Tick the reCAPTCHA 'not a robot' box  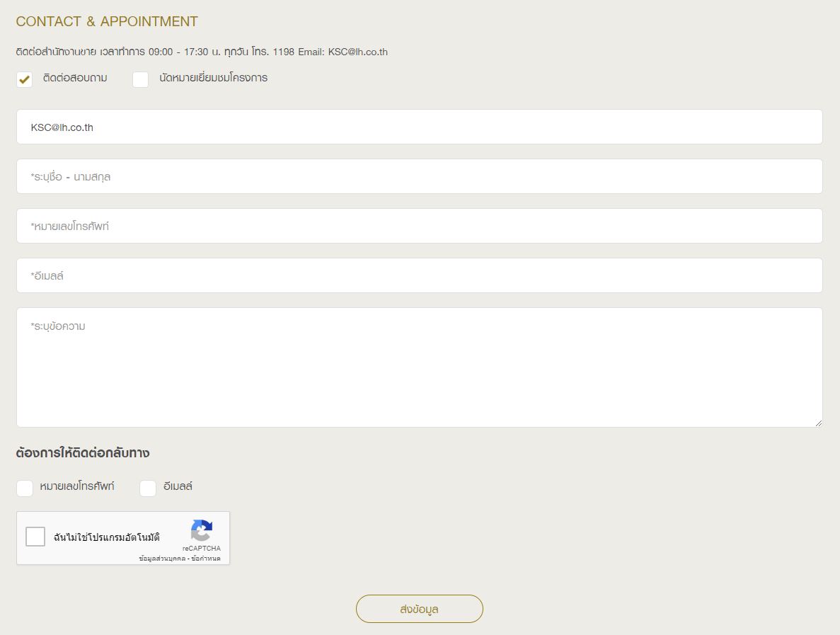point(35,537)
